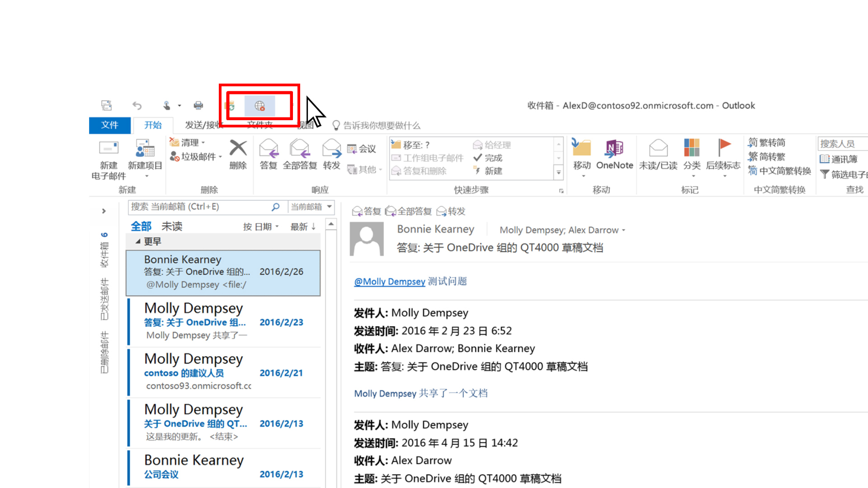868x488 pixels.
Task: Open 通讯簿
Action: (839, 159)
